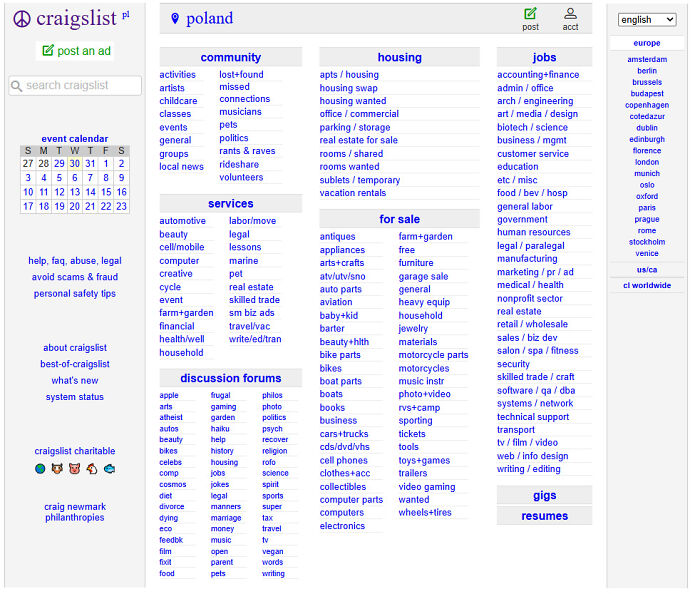The image size is (700, 594).
Task: Open the gigs category header
Action: tap(544, 496)
